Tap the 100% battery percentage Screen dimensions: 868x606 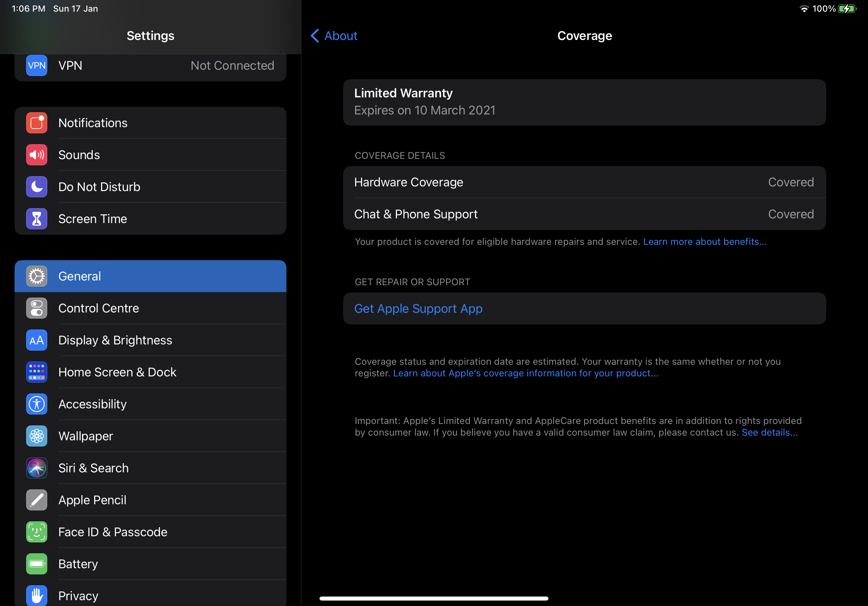click(824, 9)
